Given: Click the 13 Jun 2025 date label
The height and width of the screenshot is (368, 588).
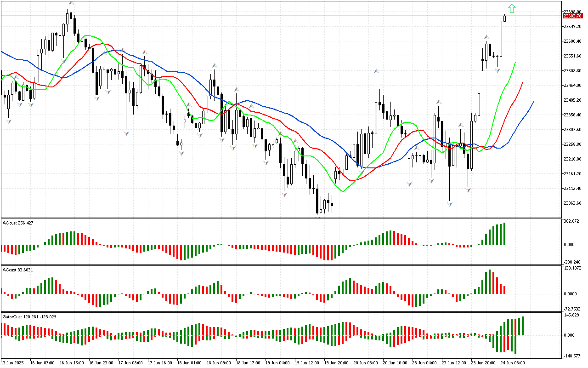Looking at the screenshot, I should coord(12,363).
